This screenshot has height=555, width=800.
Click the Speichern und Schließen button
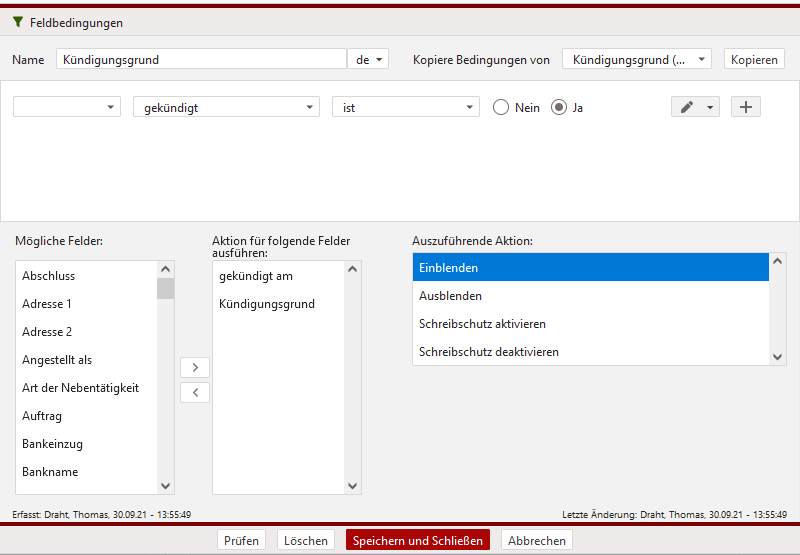[417, 540]
